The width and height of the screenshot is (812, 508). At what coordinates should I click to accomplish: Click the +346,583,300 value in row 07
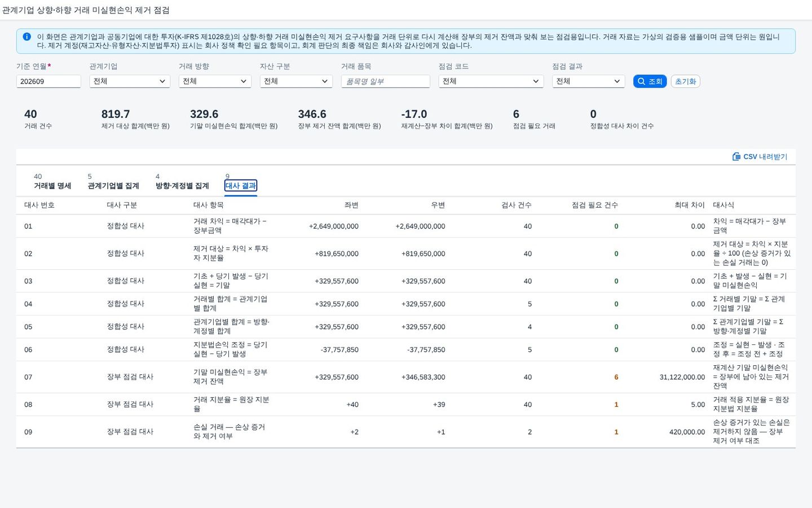pyautogui.click(x=423, y=377)
